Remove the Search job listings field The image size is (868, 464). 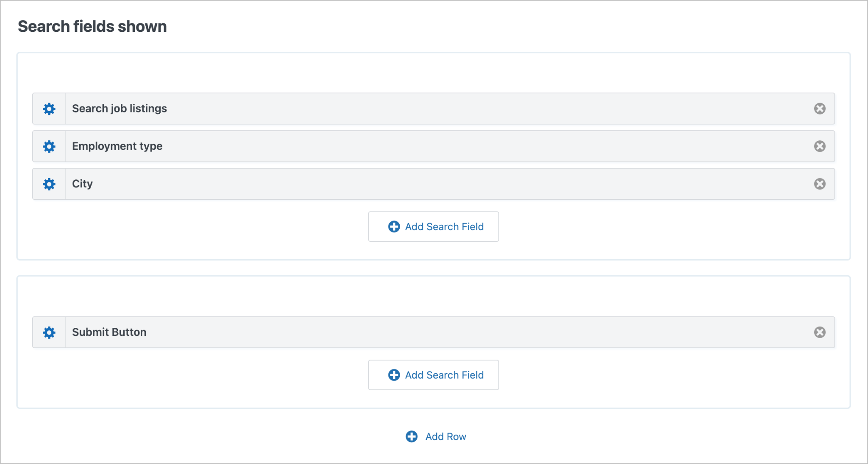tap(820, 109)
